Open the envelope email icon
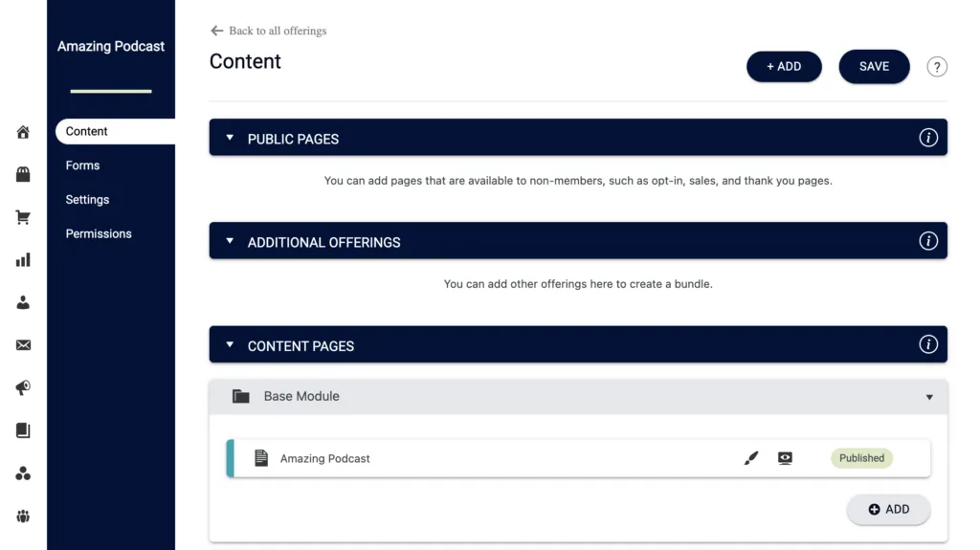The width and height of the screenshot is (980, 550). tap(23, 345)
